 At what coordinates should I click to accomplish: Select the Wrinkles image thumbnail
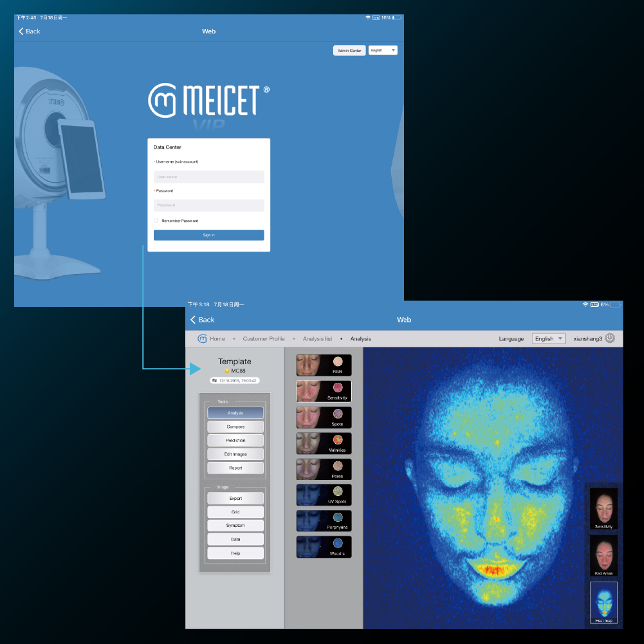pos(324,443)
